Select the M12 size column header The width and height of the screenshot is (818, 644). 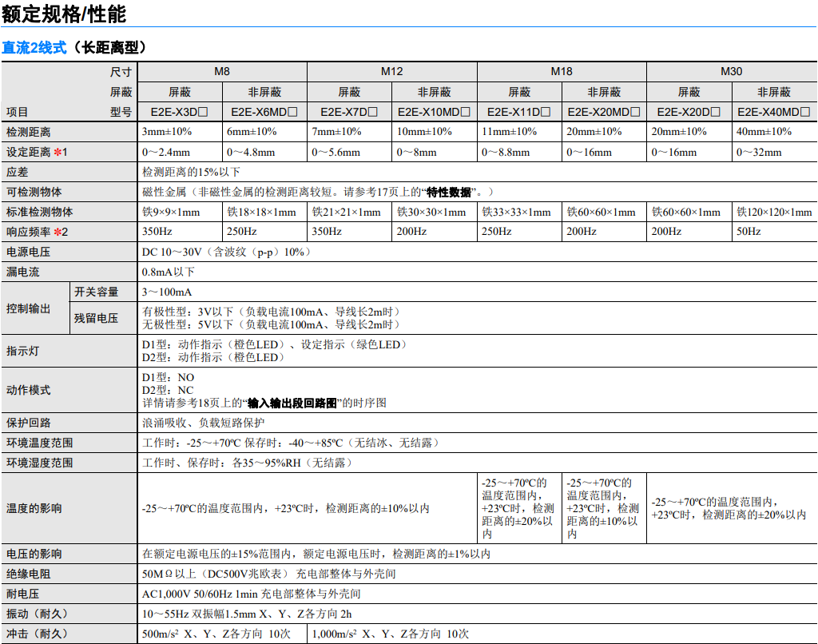(391, 71)
